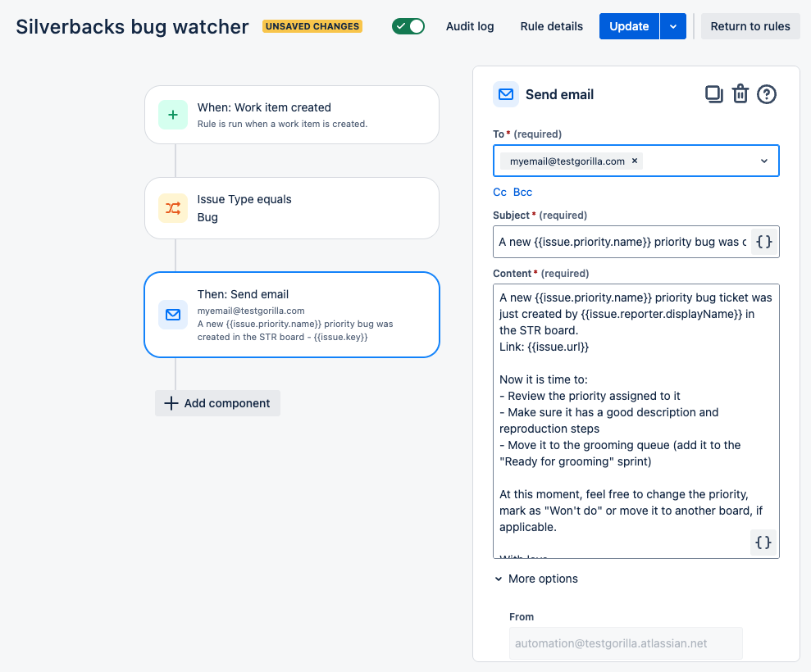Open the Audit log
Image resolution: width=811 pixels, height=672 pixels.
470,25
